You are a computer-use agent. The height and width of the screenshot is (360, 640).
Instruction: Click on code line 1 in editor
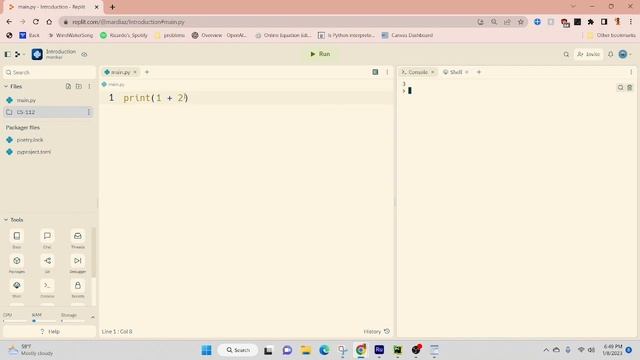point(246,98)
